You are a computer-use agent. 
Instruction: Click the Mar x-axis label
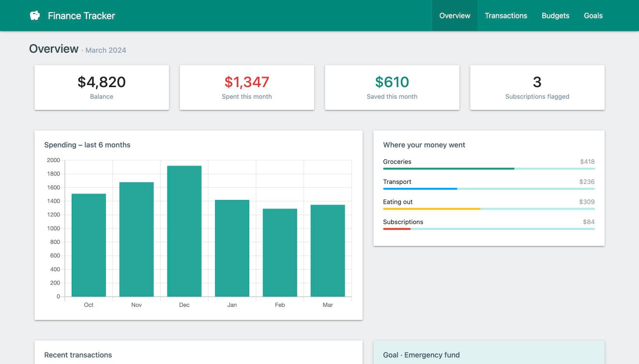point(328,305)
